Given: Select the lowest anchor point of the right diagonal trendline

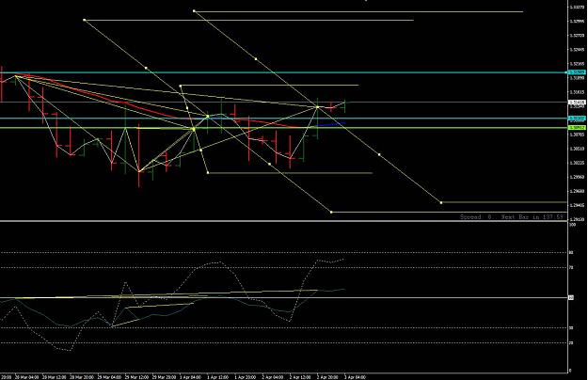Looking at the screenshot, I should [x=441, y=202].
